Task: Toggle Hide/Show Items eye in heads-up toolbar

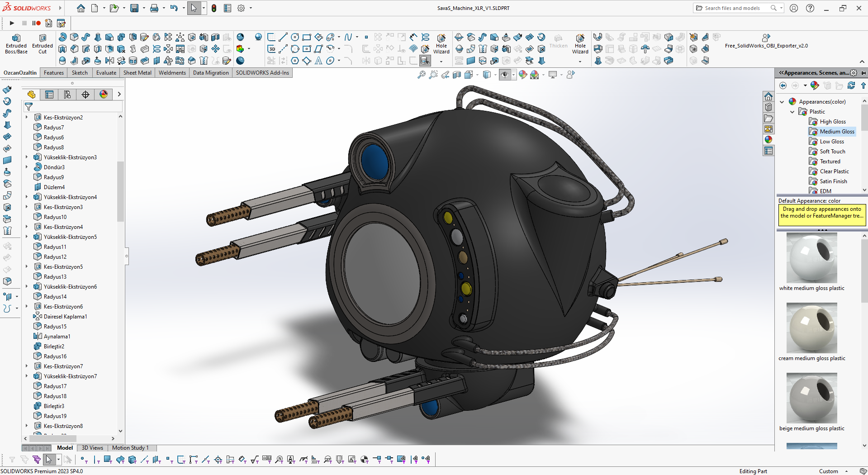Action: click(x=505, y=75)
